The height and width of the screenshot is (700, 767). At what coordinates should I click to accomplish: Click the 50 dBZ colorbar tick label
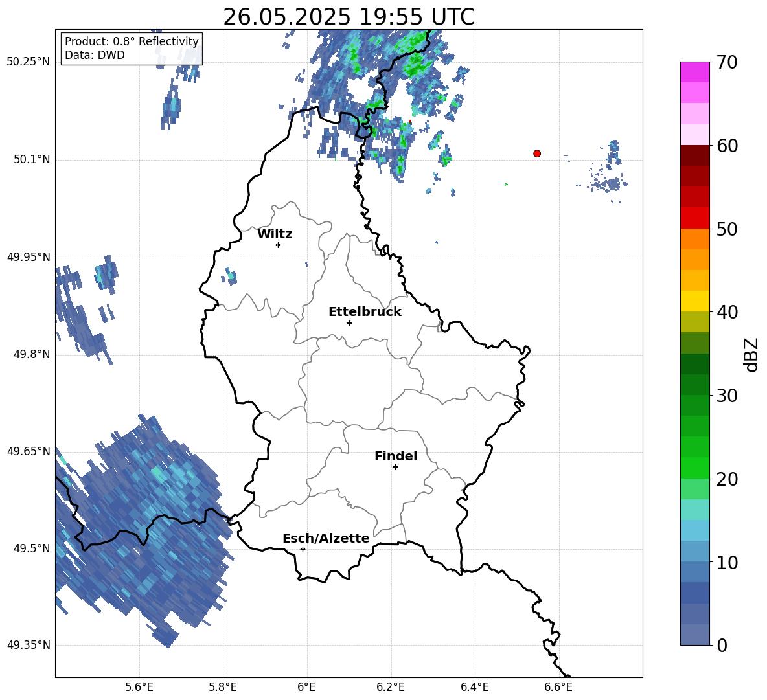[x=727, y=229]
